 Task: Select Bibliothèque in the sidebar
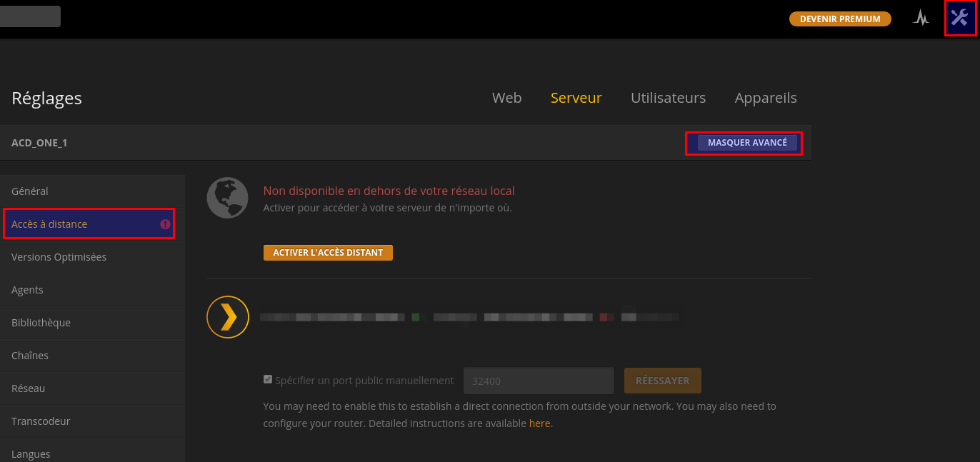(x=92, y=323)
